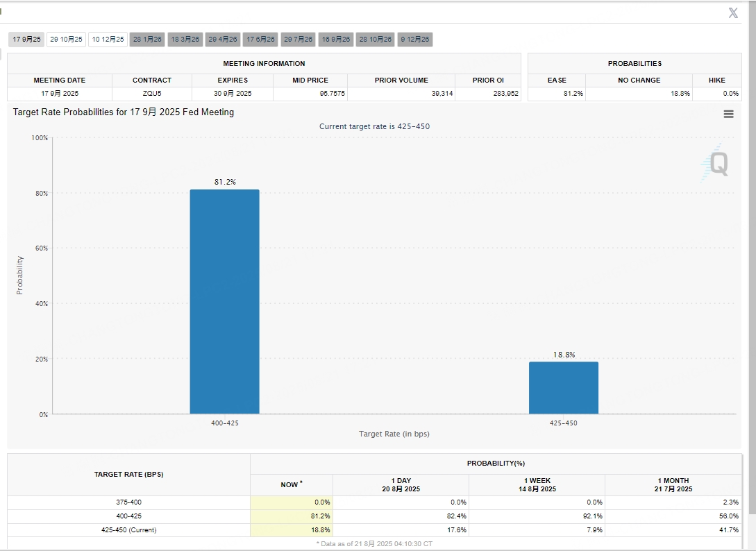The height and width of the screenshot is (551, 756).
Task: Click the 17.6% one-day probability cell
Action: point(401,530)
